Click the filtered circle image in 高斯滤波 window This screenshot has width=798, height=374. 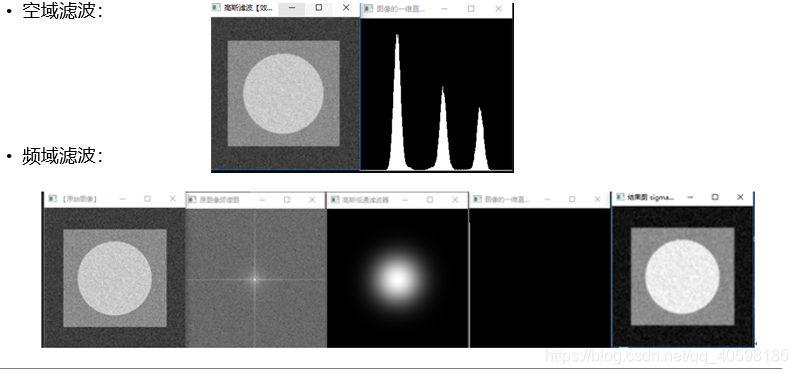[285, 93]
